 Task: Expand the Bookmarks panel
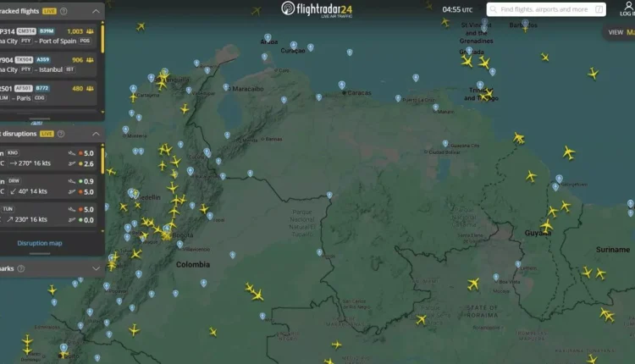[x=95, y=267]
